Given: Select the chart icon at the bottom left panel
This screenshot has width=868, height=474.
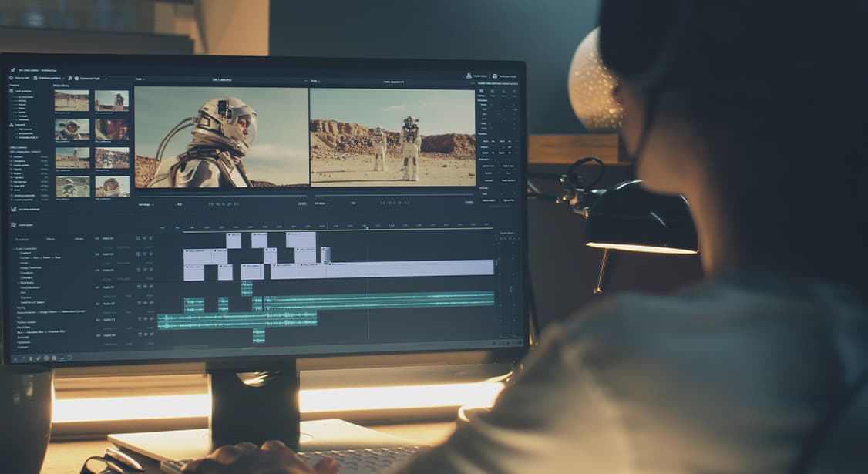Looking at the screenshot, I should [x=14, y=224].
